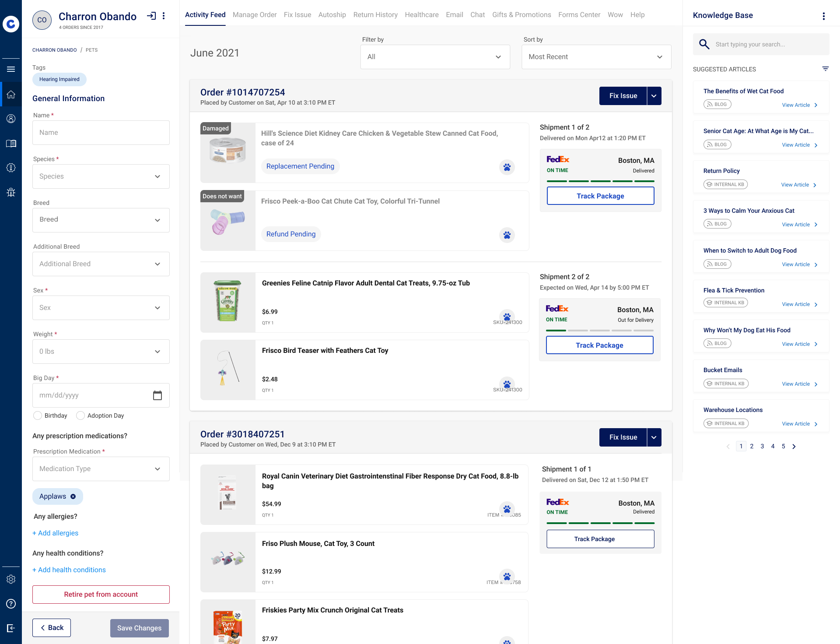The width and height of the screenshot is (840, 644).
Task: View Article for Return Policy
Action: tap(798, 185)
